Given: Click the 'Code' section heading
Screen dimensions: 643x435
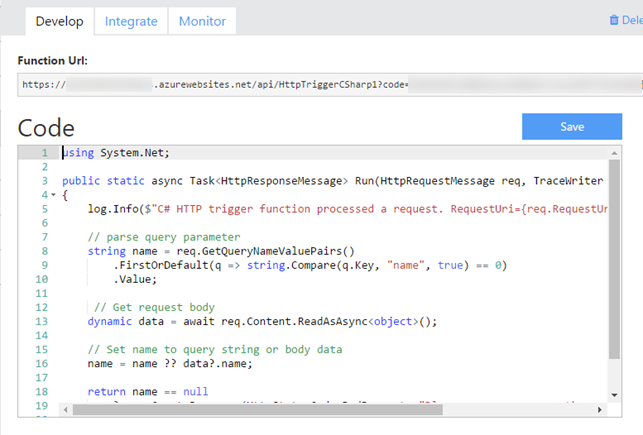Looking at the screenshot, I should click(x=46, y=127).
